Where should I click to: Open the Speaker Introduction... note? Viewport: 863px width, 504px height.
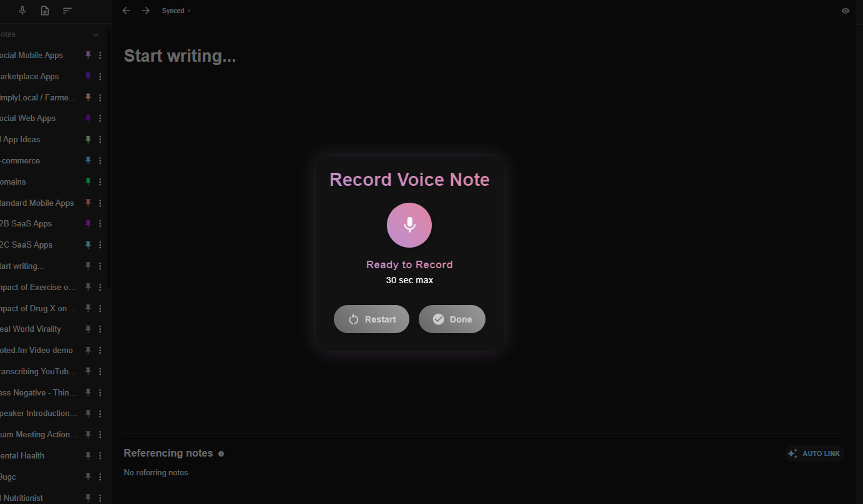tap(39, 413)
